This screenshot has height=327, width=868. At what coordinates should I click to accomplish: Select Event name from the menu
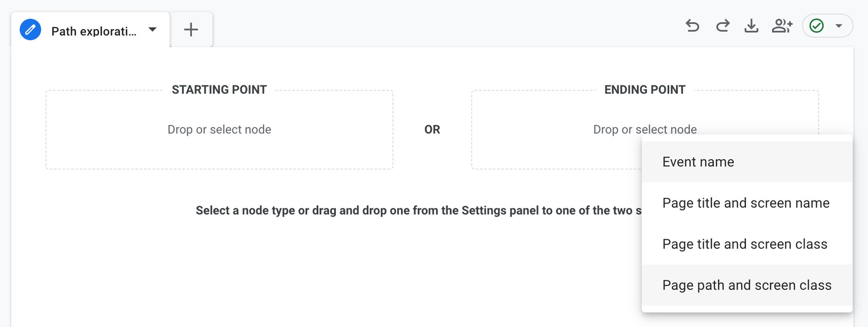coord(698,161)
